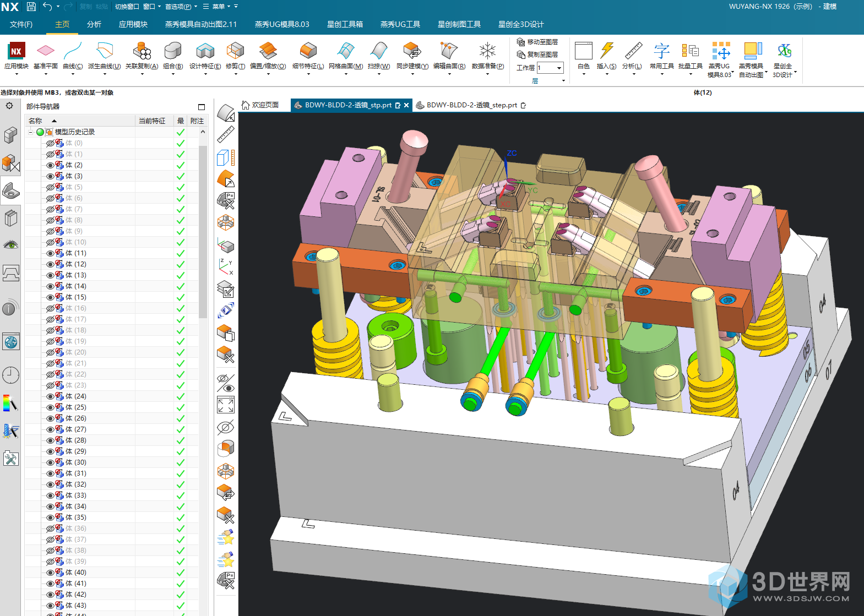Click the 常用工具 character icon
The image size is (864, 616).
point(661,51)
